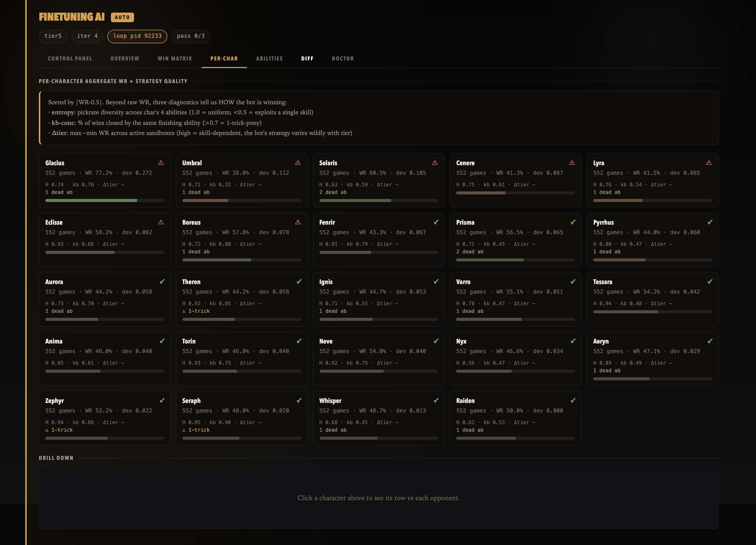This screenshot has height=545, width=756.
Task: Click the green checkmark on Neve card
Action: click(436, 341)
